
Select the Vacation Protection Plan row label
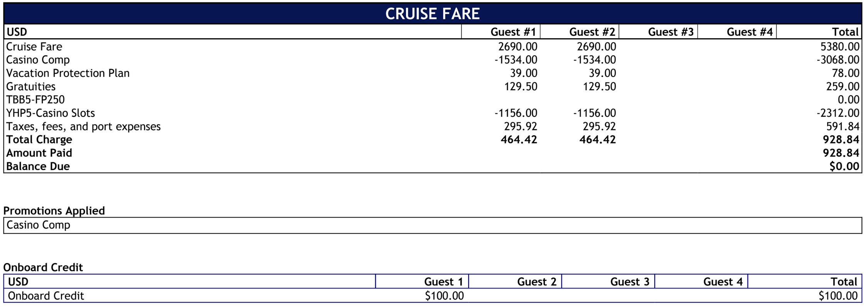pyautogui.click(x=68, y=73)
